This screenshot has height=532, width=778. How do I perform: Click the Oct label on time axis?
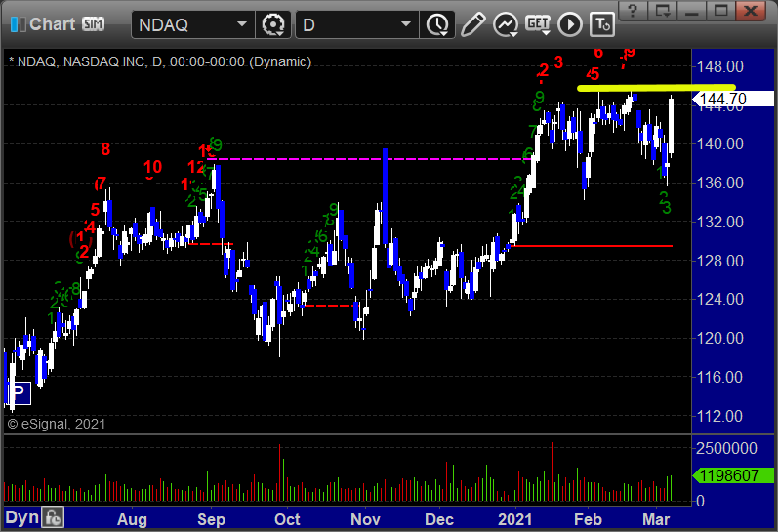pos(287,519)
